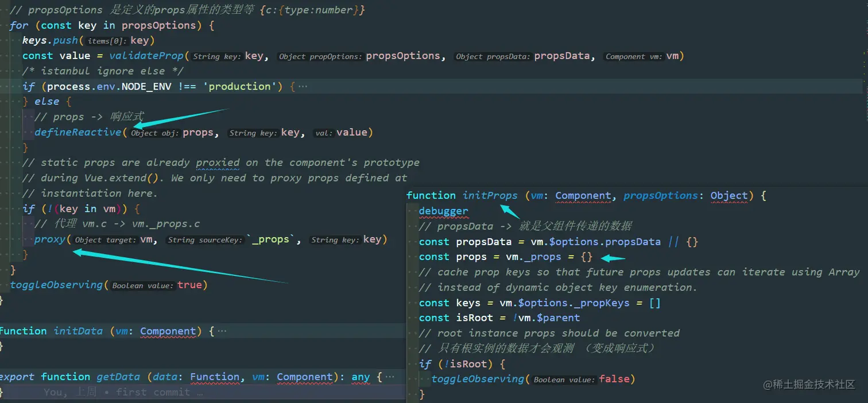Click the keys.push call
Viewport: 868px width, 403px height.
pyautogui.click(x=88, y=41)
